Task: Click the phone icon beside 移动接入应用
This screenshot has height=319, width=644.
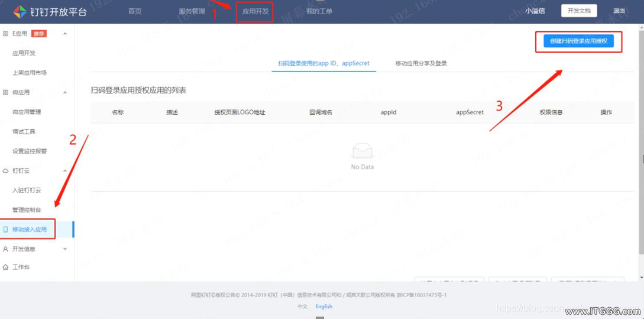Action: click(6, 230)
